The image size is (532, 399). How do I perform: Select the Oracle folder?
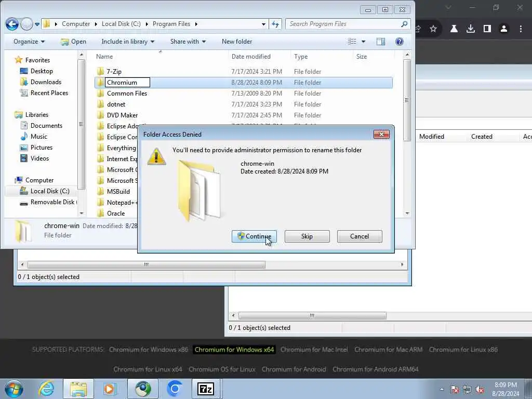pos(116,214)
